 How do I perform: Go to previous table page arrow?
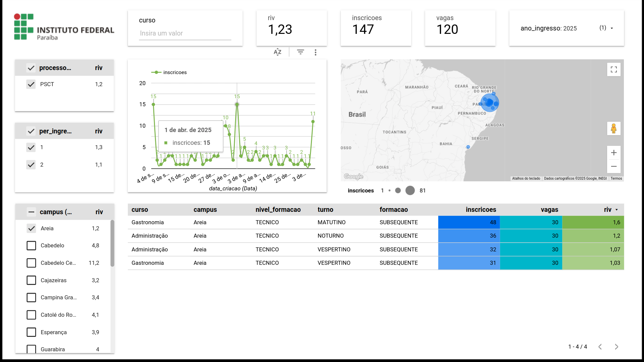coord(600,347)
